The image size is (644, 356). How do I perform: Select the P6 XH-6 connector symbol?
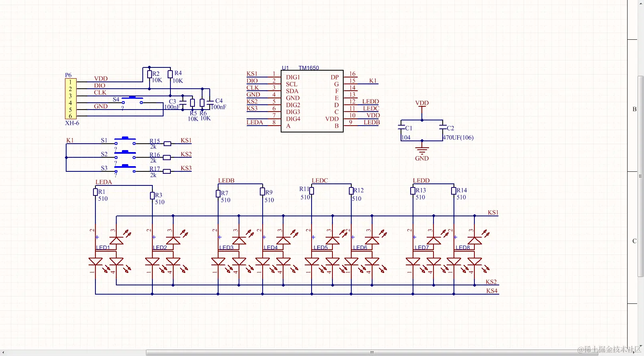click(x=71, y=99)
